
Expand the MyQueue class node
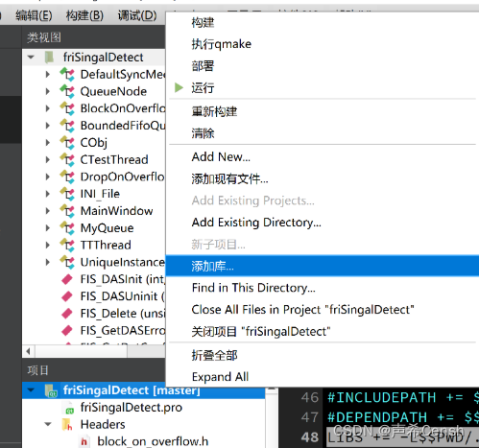tap(48, 228)
